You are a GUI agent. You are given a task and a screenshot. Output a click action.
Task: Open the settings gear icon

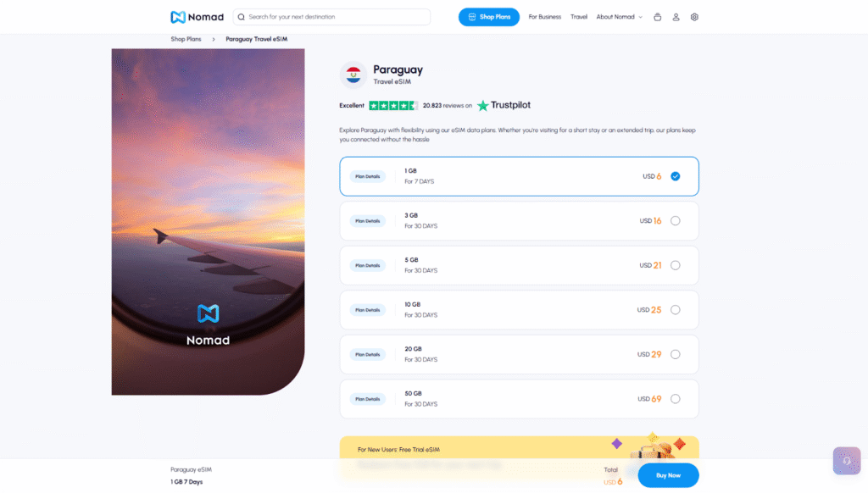pos(694,17)
